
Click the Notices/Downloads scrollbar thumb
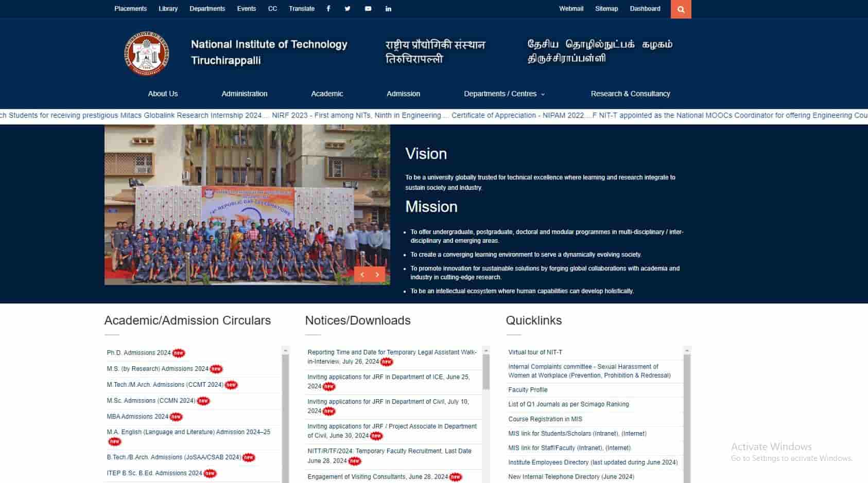[x=486, y=371]
